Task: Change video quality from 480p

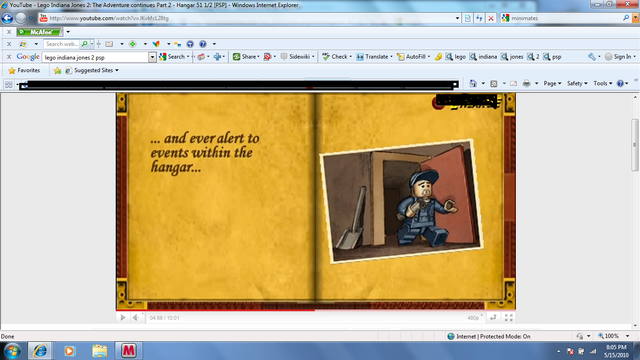Action: coord(474,318)
